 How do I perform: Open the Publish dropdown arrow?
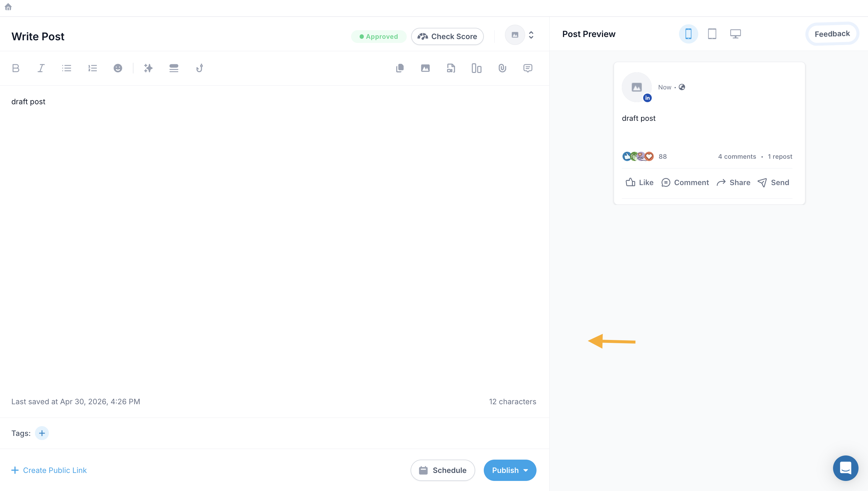[526, 470]
